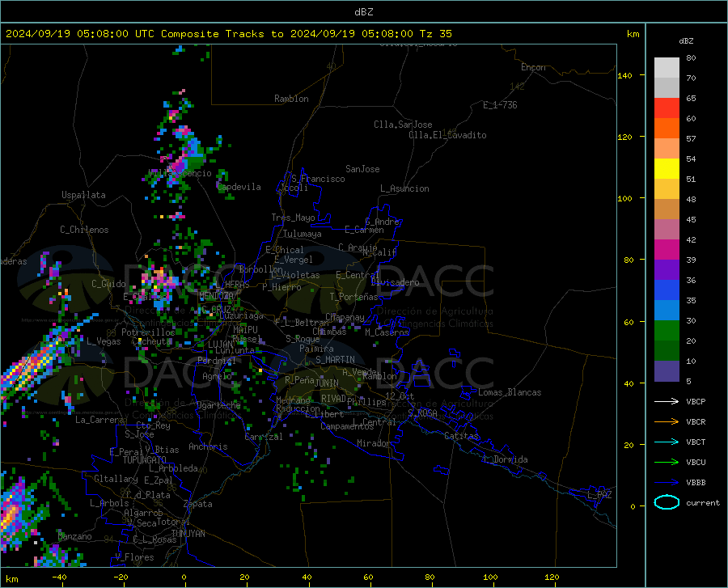Click the TUPUNGATO label on map
This screenshot has width=728, height=588.
[x=145, y=460]
